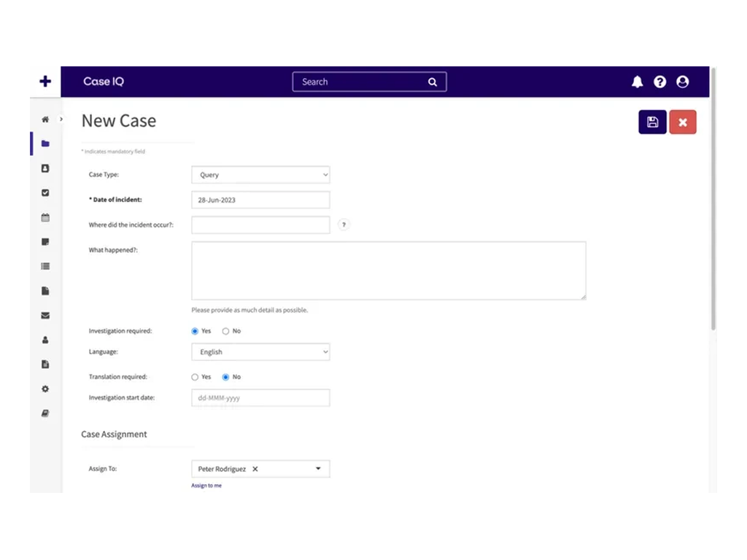Click the Assign to me link
The image size is (747, 560).
pos(206,485)
